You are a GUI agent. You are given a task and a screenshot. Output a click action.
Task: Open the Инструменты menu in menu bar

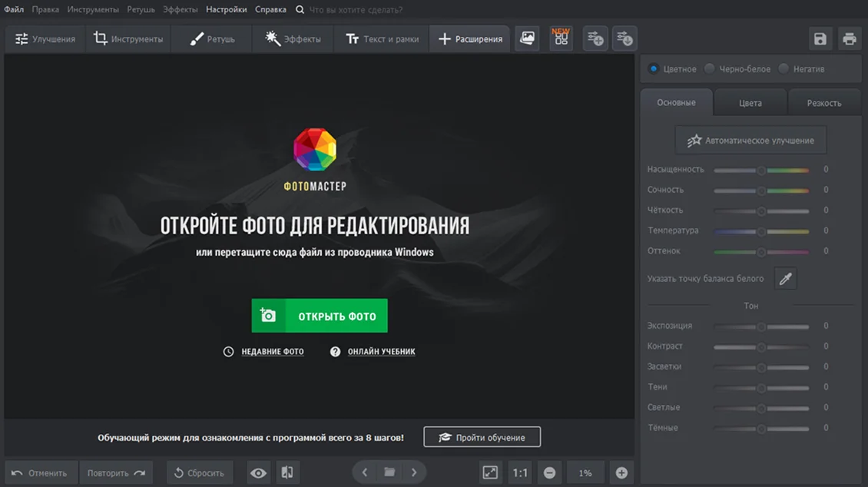tap(93, 9)
